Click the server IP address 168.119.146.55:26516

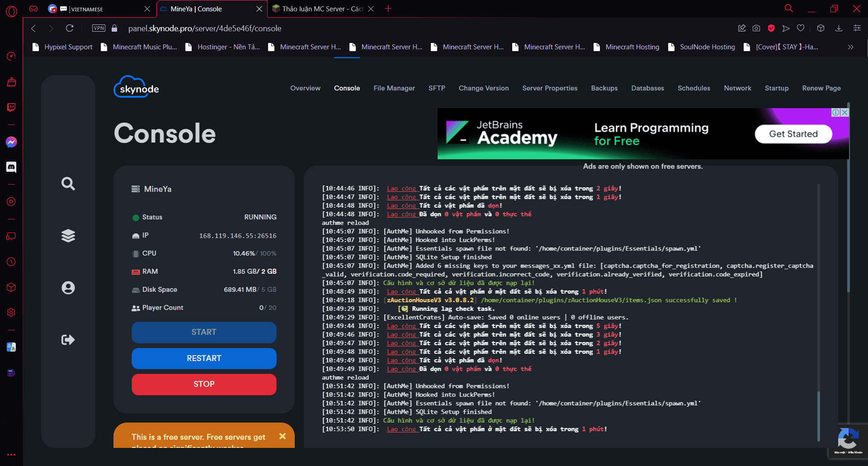click(x=238, y=236)
